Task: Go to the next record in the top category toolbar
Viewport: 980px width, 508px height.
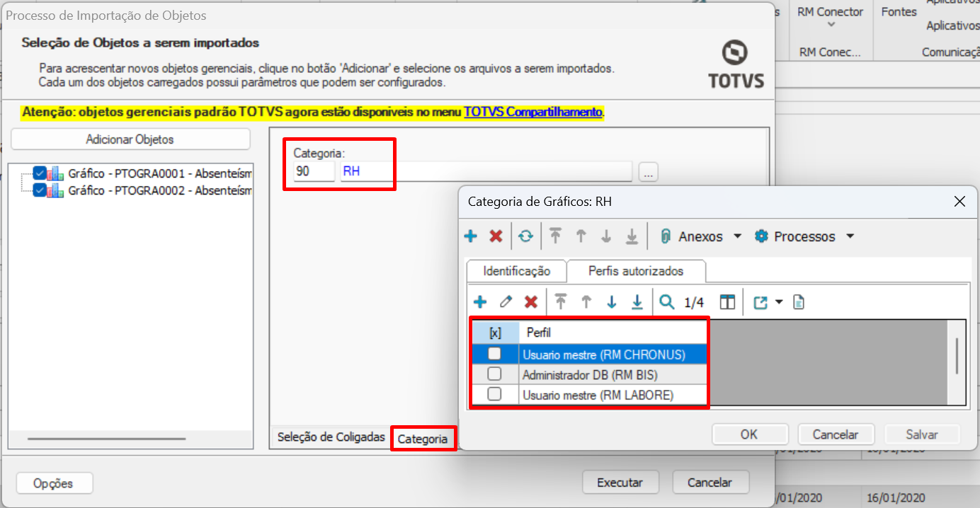Action: [606, 236]
